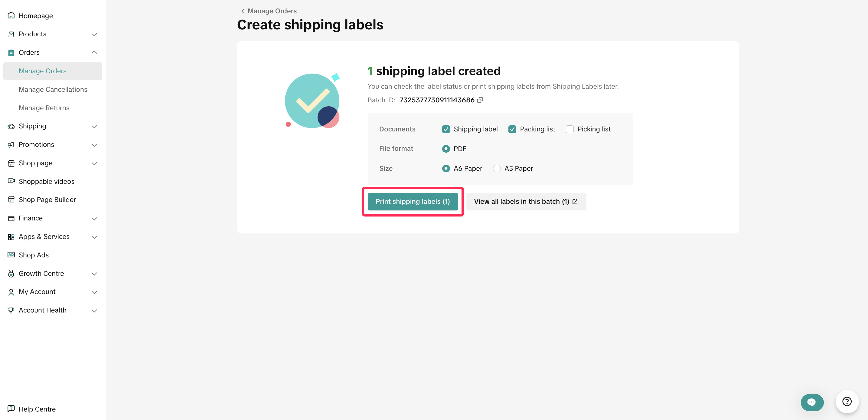Screen dimensions: 868x420
Task: Collapse the Orders section chevron
Action: 94,52
